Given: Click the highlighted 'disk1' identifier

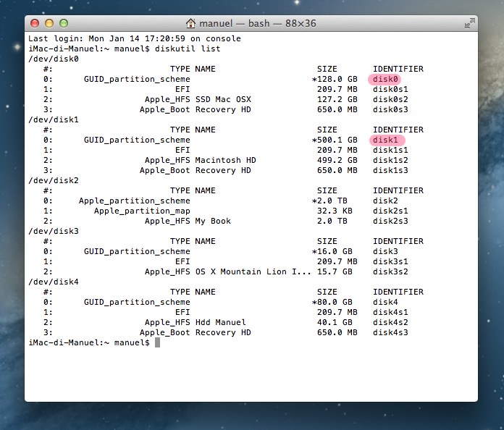Looking at the screenshot, I should [387, 140].
